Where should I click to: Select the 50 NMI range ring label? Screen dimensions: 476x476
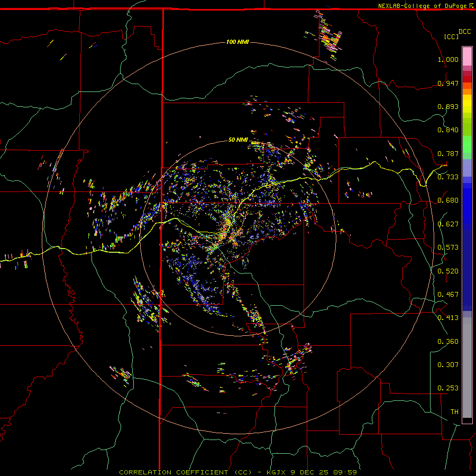pos(238,140)
